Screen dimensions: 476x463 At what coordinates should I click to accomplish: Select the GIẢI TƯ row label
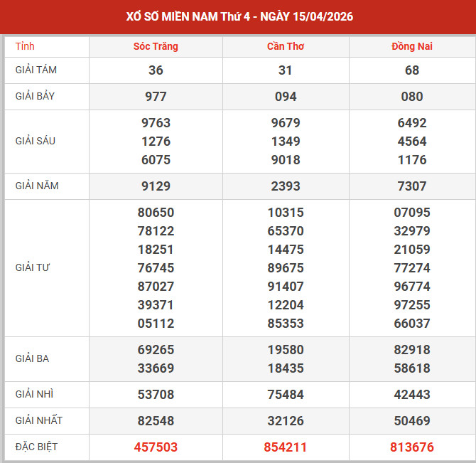coord(33,267)
